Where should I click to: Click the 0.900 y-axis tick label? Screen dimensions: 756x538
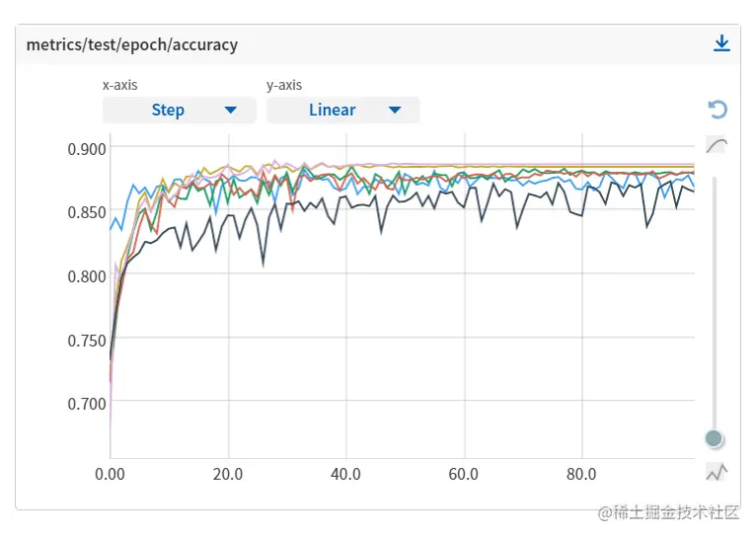pos(87,149)
